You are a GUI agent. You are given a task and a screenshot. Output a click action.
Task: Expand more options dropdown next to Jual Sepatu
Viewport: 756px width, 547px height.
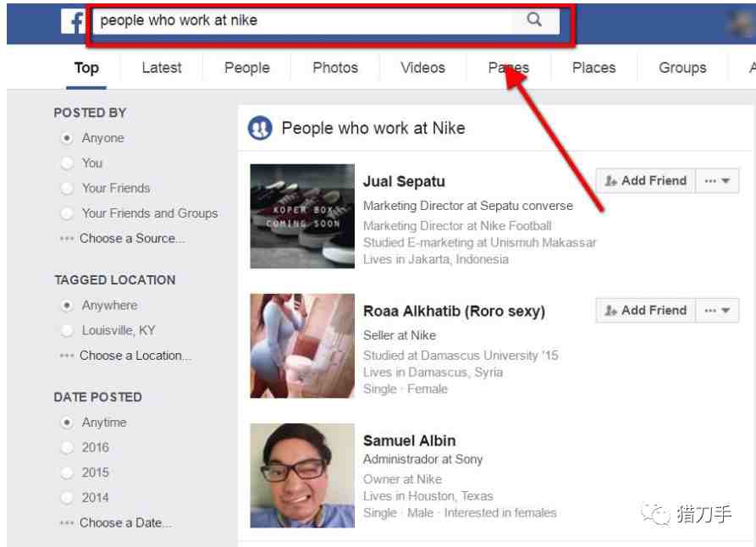tap(717, 181)
